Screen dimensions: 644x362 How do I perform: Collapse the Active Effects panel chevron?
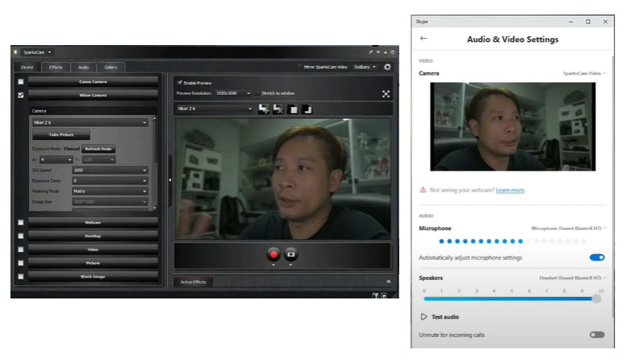tap(389, 282)
